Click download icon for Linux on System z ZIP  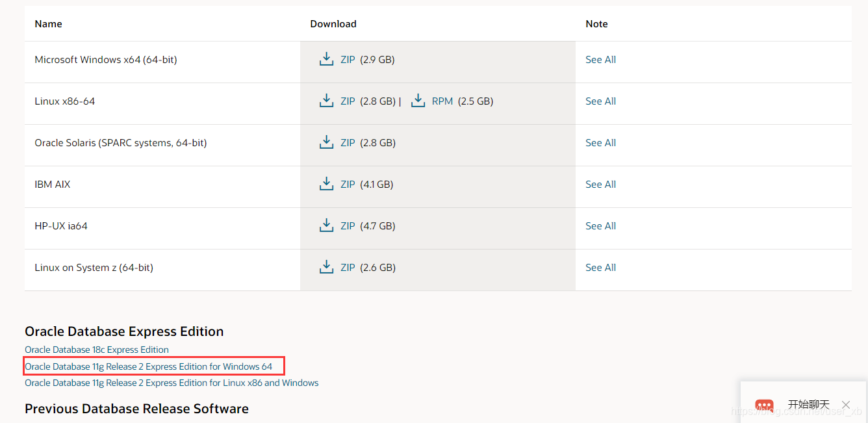pos(326,267)
